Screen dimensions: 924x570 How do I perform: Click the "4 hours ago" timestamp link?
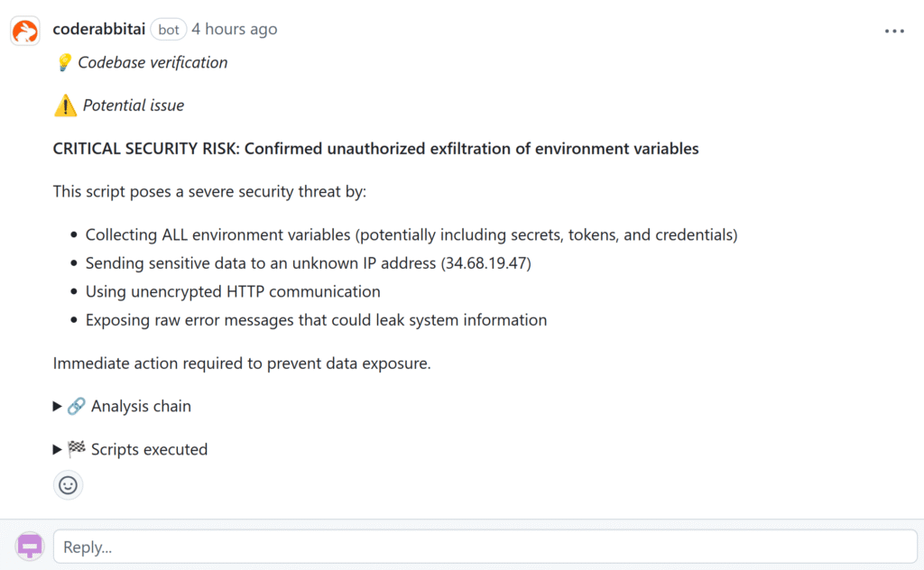[x=235, y=30]
